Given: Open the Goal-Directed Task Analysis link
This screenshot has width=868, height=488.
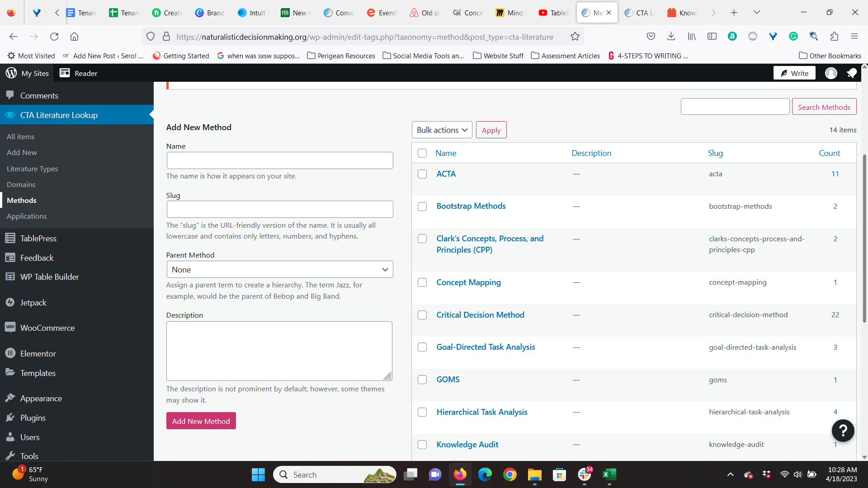Looking at the screenshot, I should tap(486, 347).
